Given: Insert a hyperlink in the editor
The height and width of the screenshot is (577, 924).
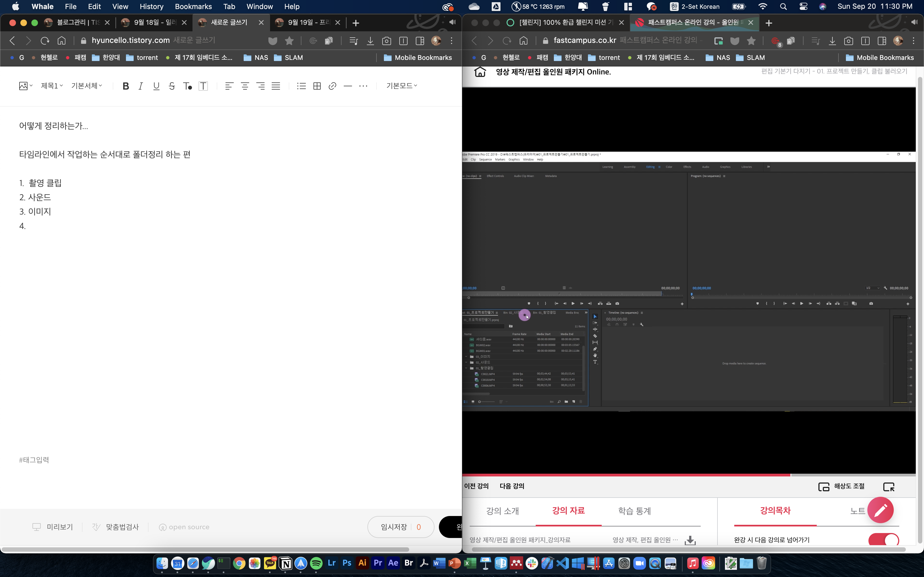Looking at the screenshot, I should point(332,86).
